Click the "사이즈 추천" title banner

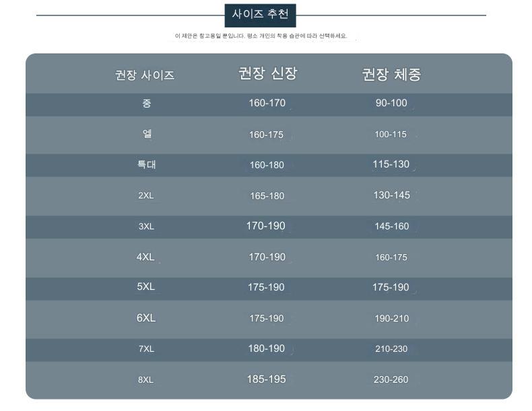pos(260,15)
